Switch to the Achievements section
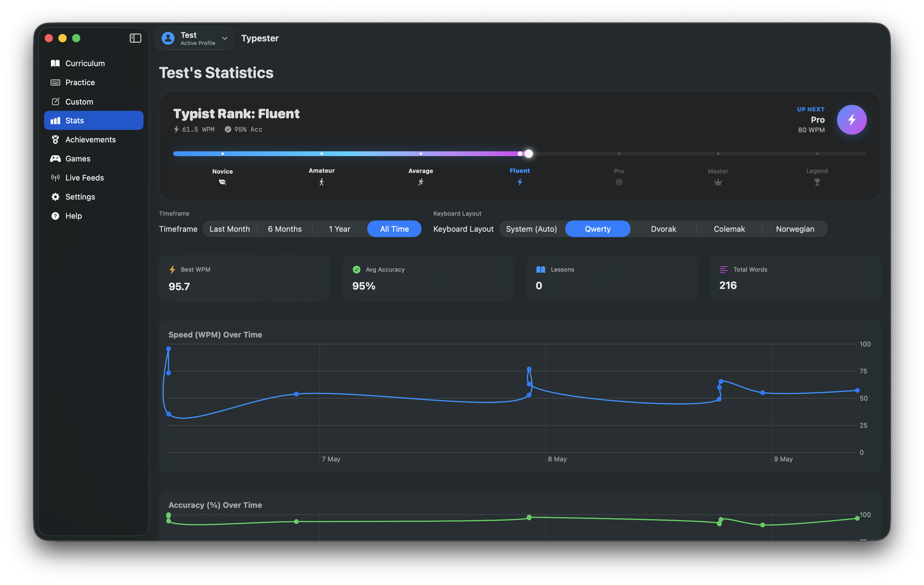 pos(94,139)
